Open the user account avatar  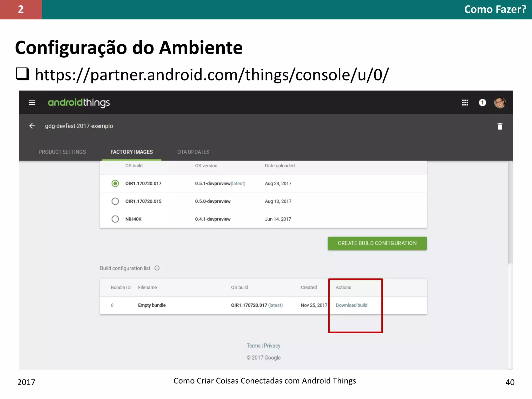click(x=500, y=103)
